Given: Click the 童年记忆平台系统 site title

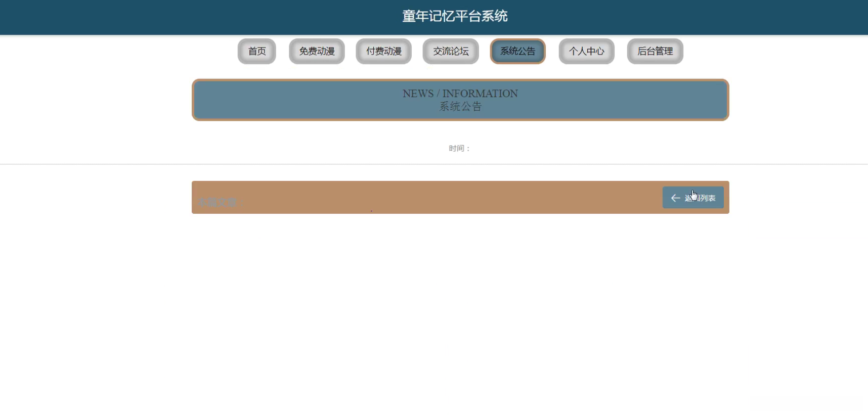Looking at the screenshot, I should click(x=455, y=16).
